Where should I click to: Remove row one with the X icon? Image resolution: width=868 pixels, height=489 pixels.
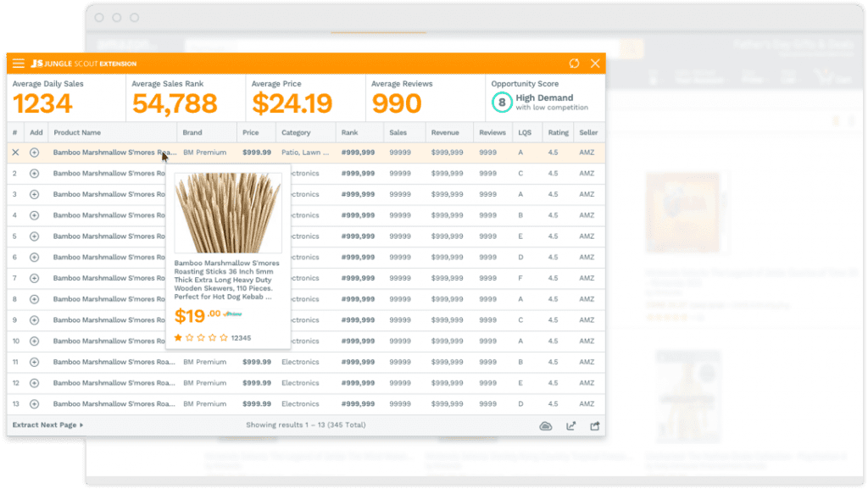tap(15, 153)
